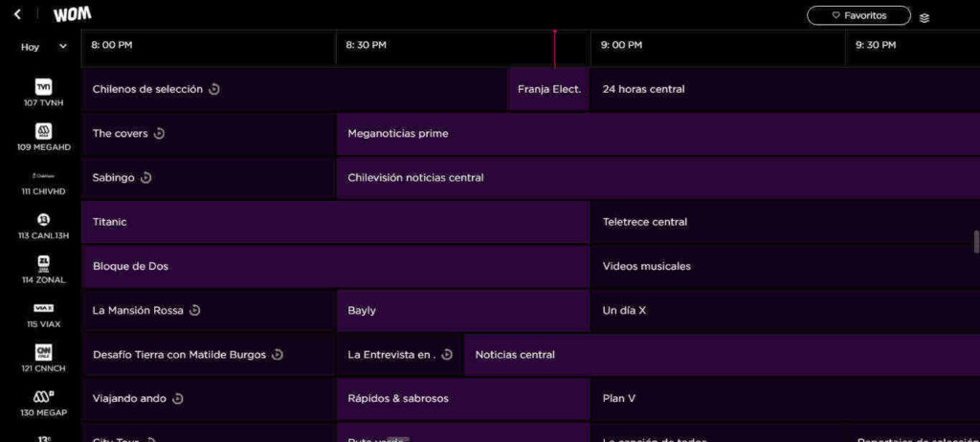Screen dimensions: 980x442
Task: Open Titanic program on Canal 13
Action: (x=110, y=222)
